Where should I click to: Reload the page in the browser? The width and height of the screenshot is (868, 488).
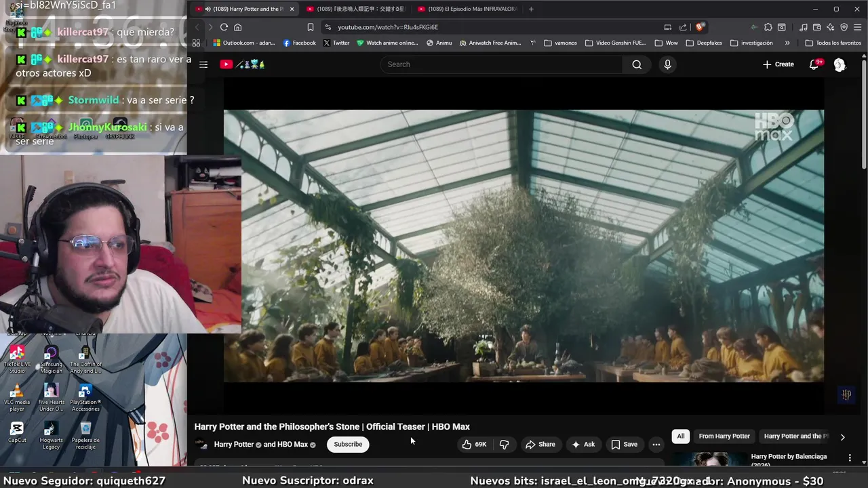pyautogui.click(x=224, y=27)
